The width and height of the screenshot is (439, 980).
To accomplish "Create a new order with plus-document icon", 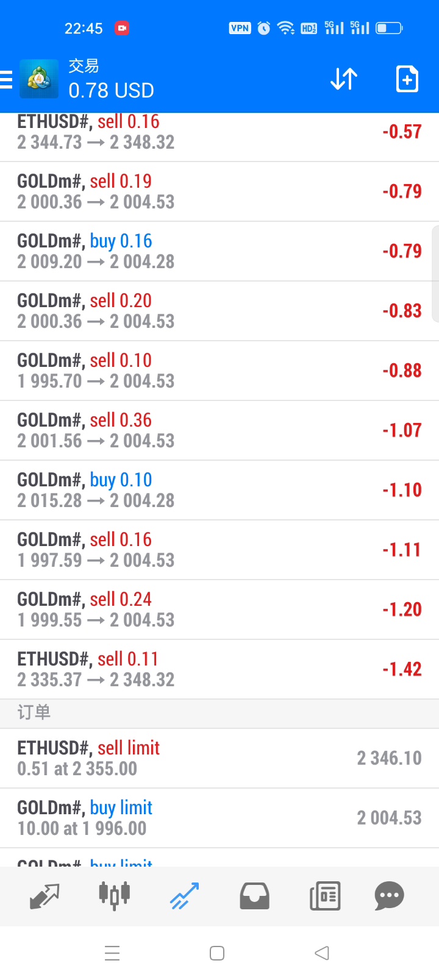I will click(407, 79).
